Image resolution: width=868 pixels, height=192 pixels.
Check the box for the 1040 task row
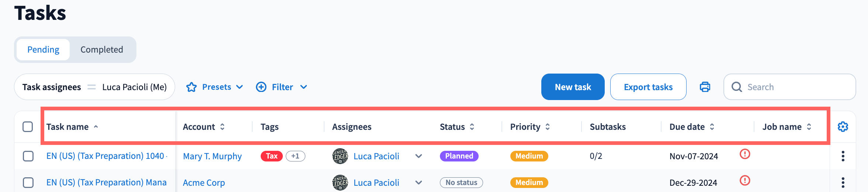click(x=28, y=156)
